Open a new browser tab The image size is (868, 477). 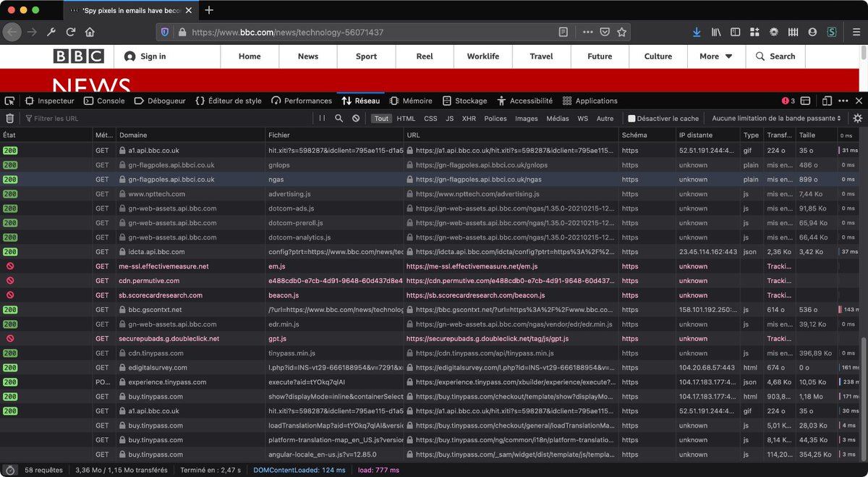[209, 10]
